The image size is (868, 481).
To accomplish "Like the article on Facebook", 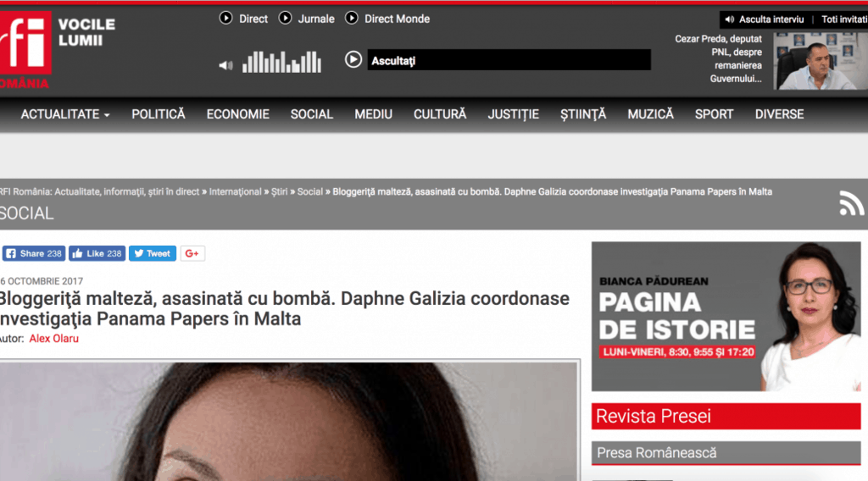I will (97, 254).
